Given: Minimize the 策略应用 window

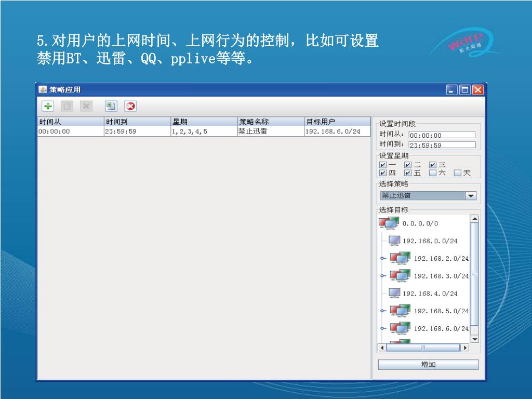Looking at the screenshot, I should (x=451, y=90).
